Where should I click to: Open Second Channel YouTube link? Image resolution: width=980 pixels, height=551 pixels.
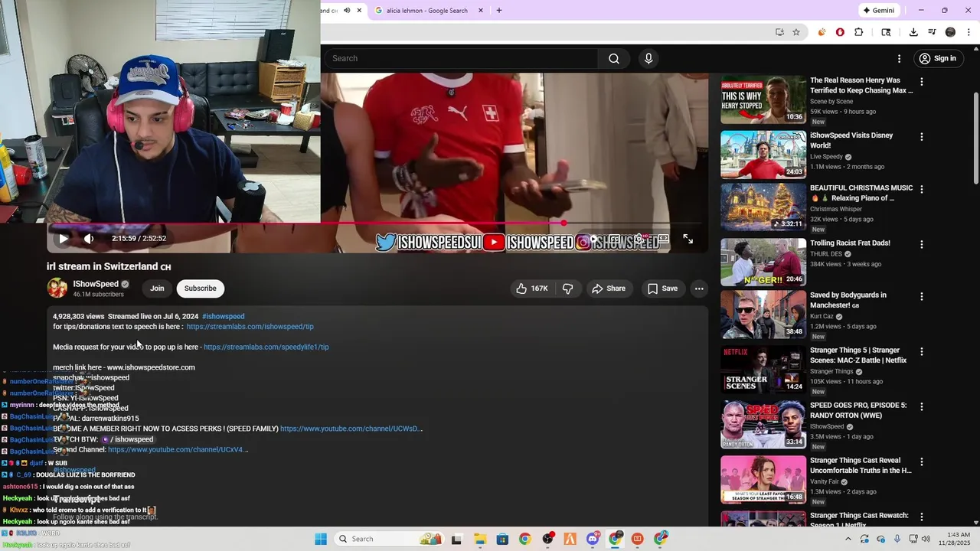[x=178, y=449]
